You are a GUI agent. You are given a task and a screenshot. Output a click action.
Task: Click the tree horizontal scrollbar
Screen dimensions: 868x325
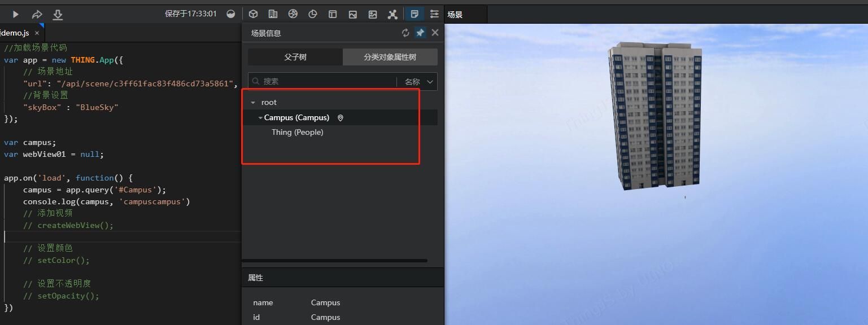pyautogui.click(x=334, y=261)
